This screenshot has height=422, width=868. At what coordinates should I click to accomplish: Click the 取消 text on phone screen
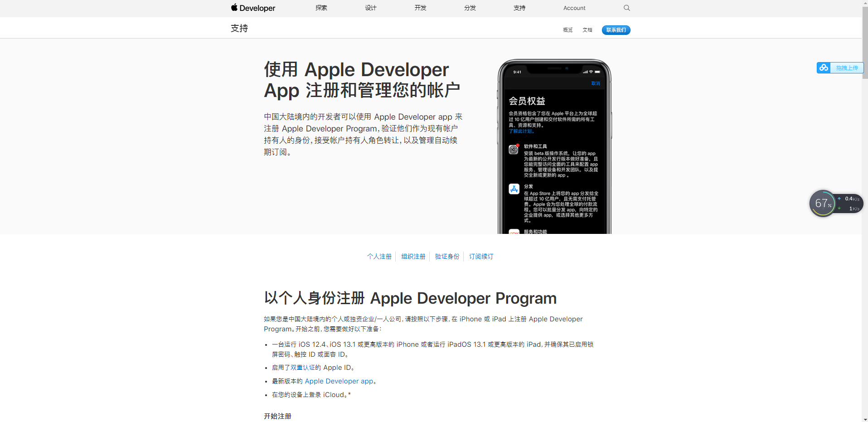pos(596,83)
